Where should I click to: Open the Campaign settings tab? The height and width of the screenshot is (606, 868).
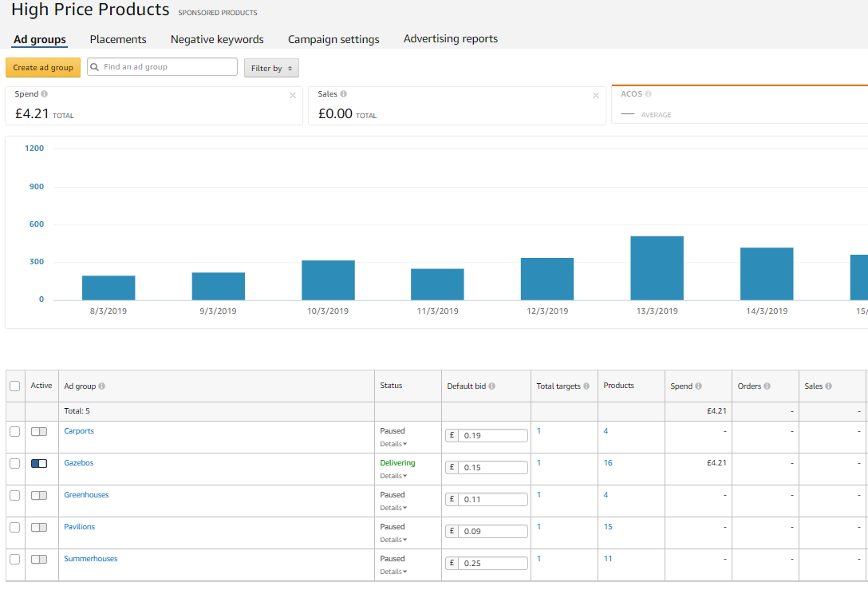333,39
